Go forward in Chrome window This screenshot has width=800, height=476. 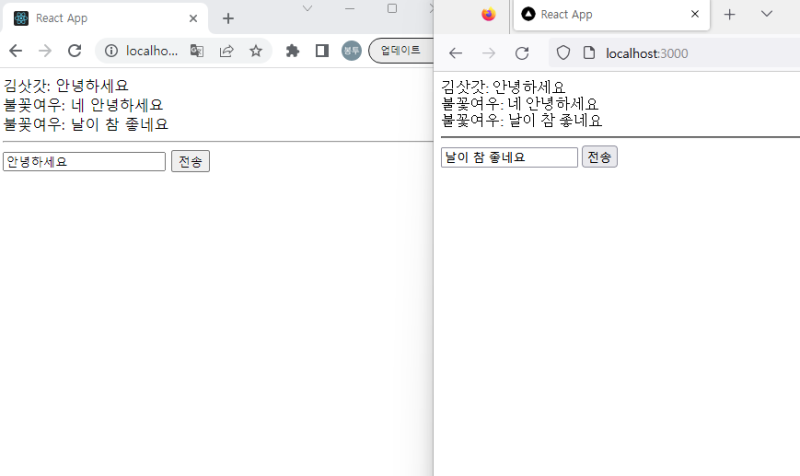pyautogui.click(x=45, y=51)
